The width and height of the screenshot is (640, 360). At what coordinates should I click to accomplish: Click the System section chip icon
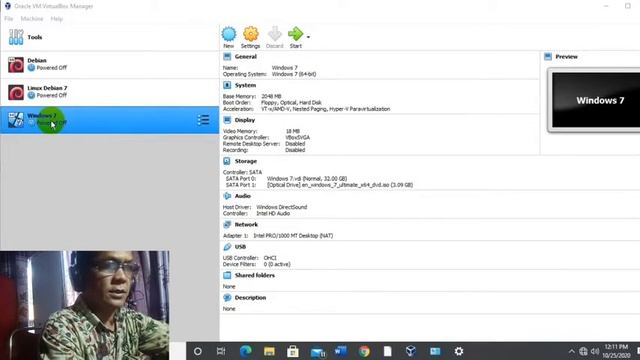[x=227, y=85]
